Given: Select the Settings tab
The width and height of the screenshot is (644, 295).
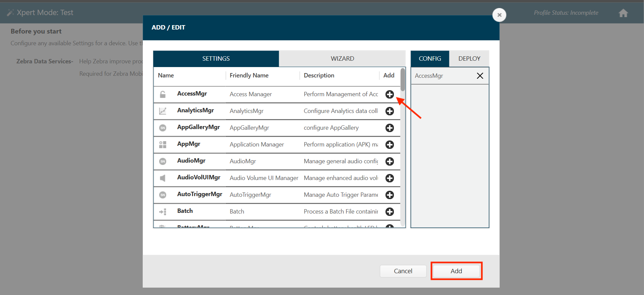Looking at the screenshot, I should pos(216,59).
